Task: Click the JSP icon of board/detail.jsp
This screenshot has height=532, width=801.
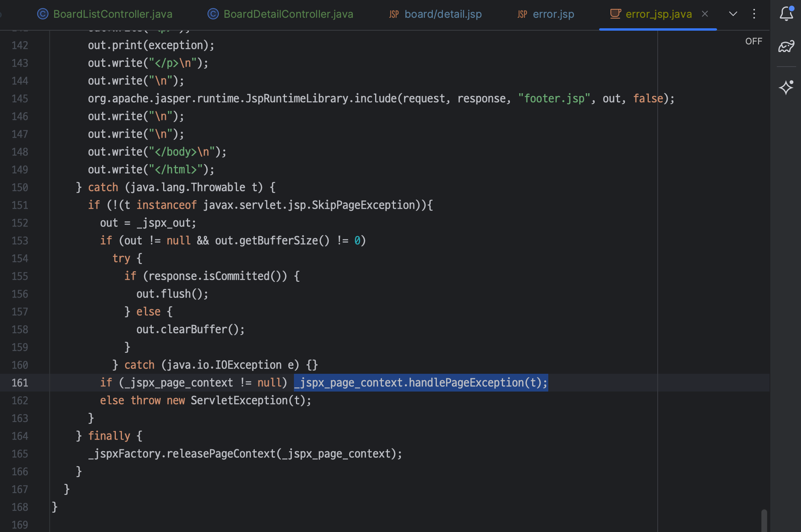Action: pyautogui.click(x=394, y=15)
